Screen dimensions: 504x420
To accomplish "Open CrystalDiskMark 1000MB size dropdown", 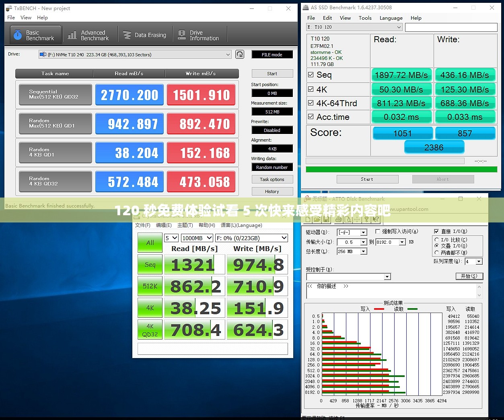I will 197,238.
